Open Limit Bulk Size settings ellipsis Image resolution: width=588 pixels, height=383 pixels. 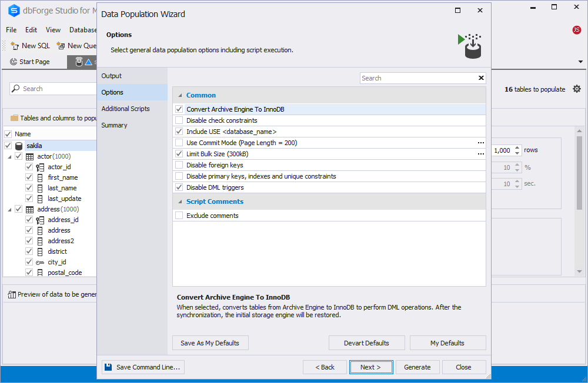[x=481, y=154]
